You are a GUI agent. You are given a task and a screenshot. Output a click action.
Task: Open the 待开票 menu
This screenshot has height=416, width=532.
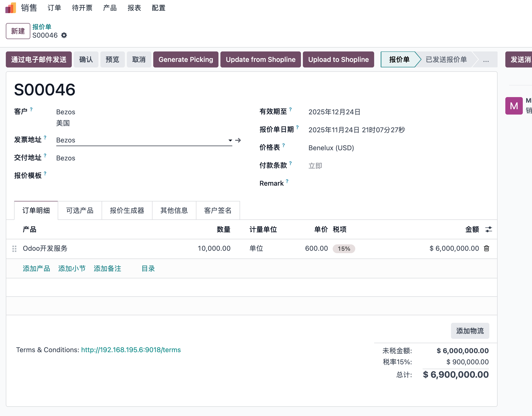tap(82, 8)
